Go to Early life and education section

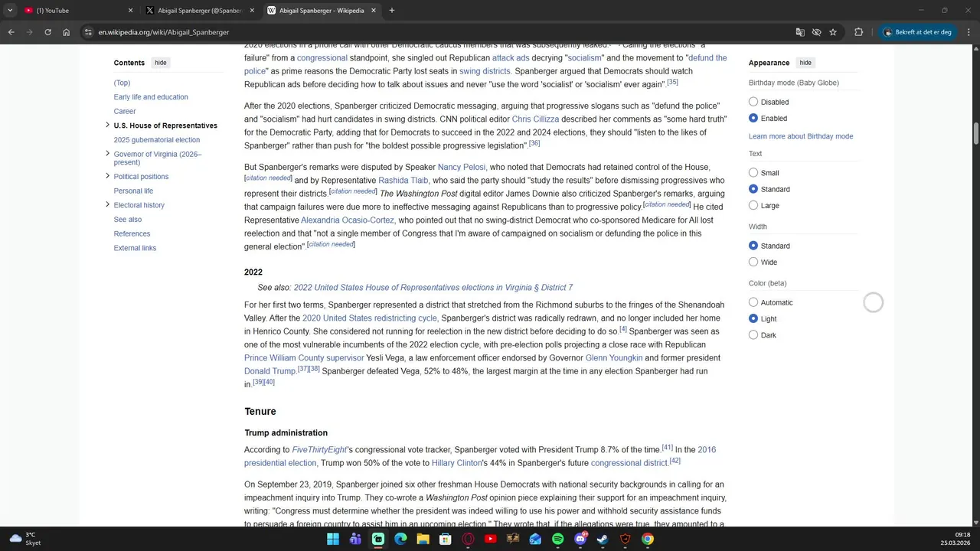[151, 97]
